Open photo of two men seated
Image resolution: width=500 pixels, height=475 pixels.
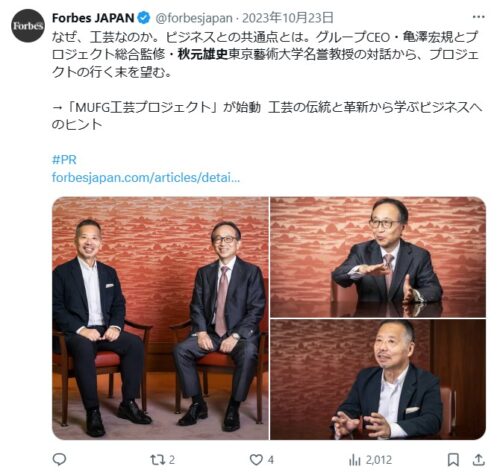click(160, 318)
